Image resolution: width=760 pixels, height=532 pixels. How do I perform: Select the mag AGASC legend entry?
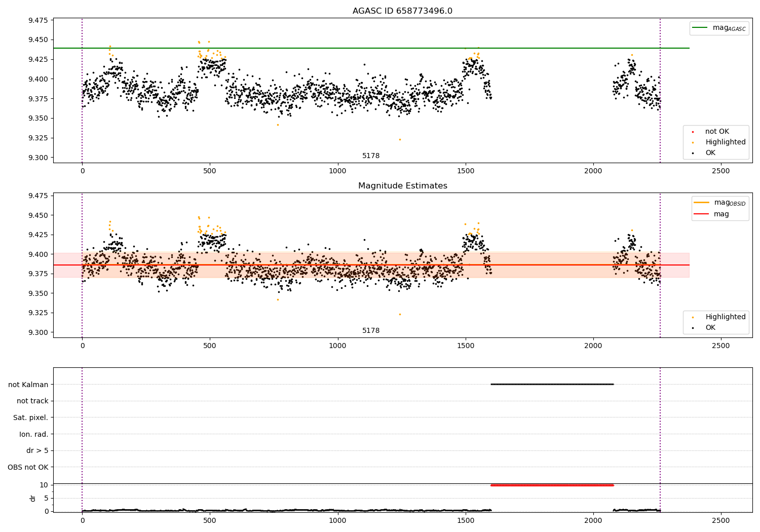719,28
